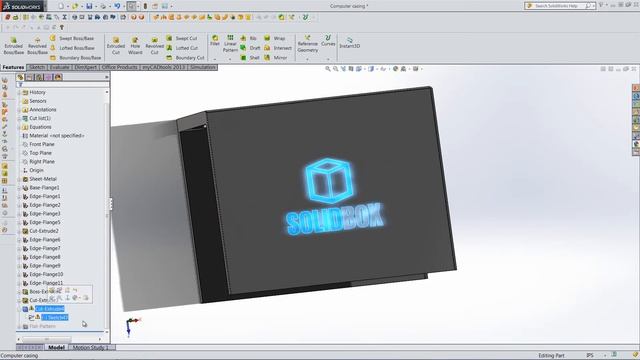Viewport: 640px width, 360px height.
Task: Select the Intersect tool
Action: 278,48
